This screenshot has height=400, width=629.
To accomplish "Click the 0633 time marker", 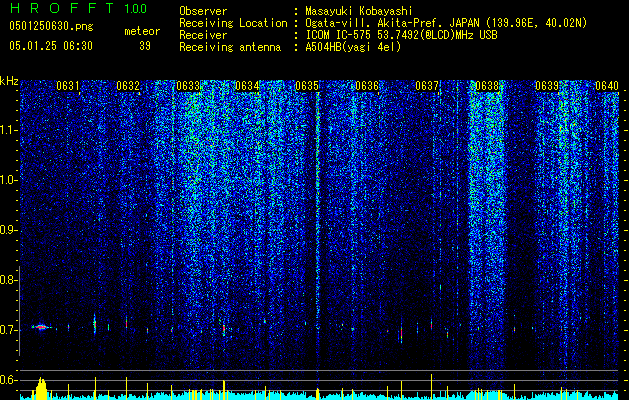I will [x=188, y=86].
